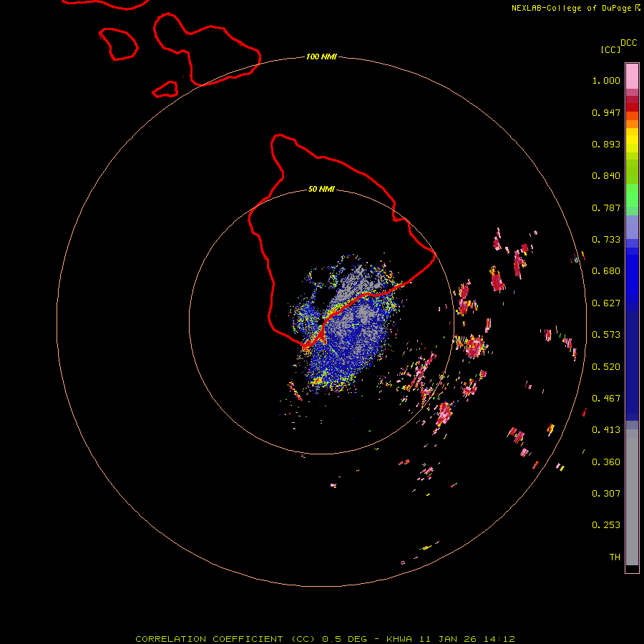
Task: Pick the orange color bar segment
Action: (632, 124)
